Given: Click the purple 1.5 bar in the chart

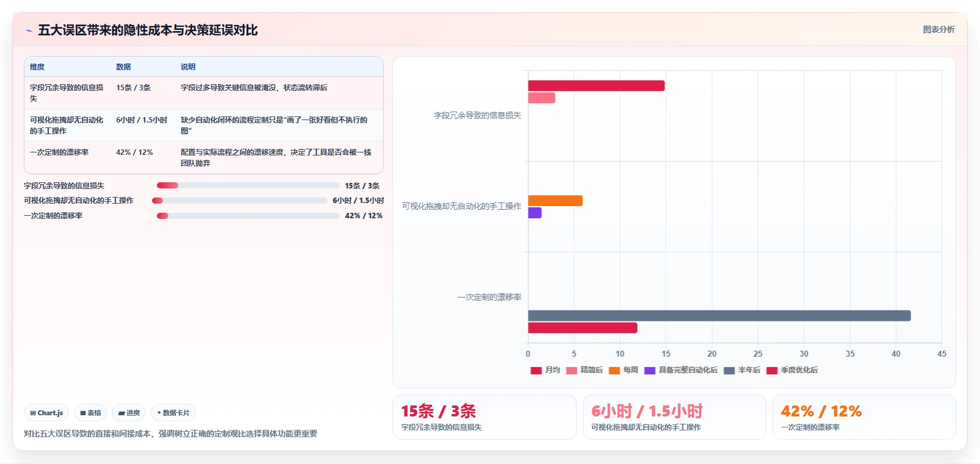Looking at the screenshot, I should 535,213.
